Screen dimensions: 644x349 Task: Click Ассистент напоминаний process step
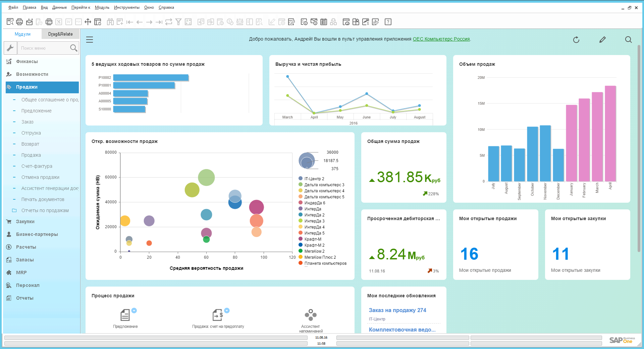(x=311, y=321)
